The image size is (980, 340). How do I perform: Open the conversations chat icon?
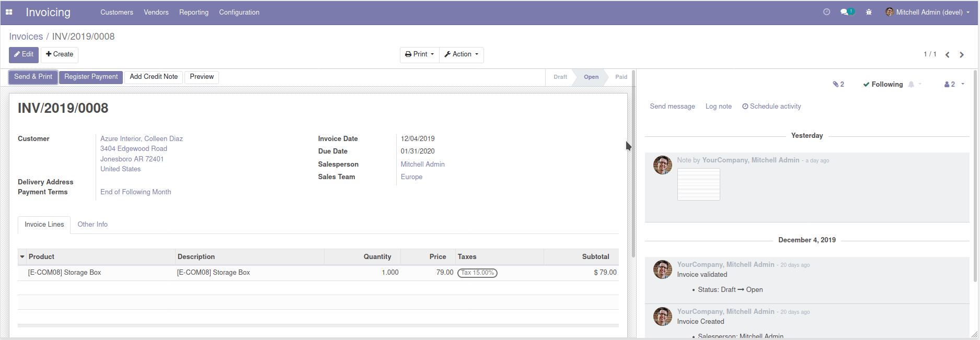(x=845, y=12)
